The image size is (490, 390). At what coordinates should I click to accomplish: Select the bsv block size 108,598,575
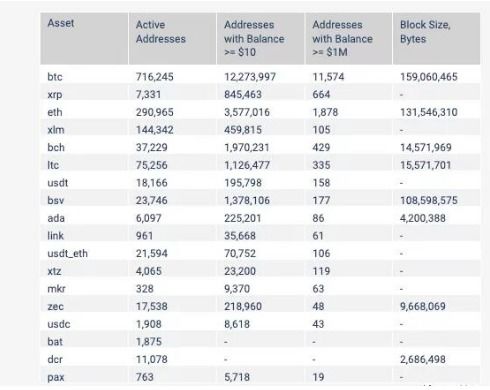click(429, 200)
